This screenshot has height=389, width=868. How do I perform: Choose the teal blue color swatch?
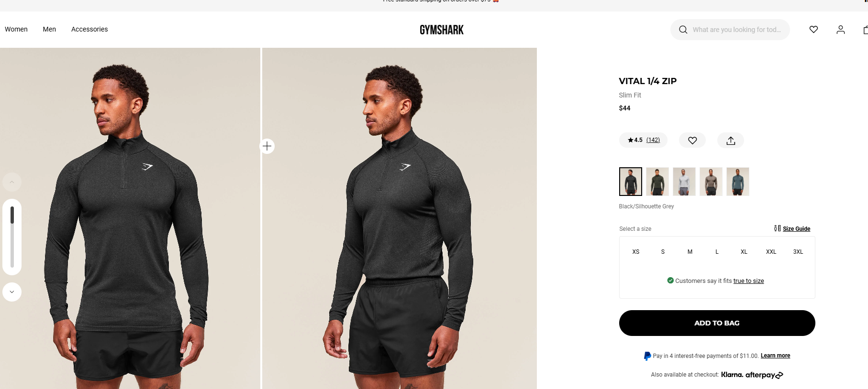[x=738, y=182]
